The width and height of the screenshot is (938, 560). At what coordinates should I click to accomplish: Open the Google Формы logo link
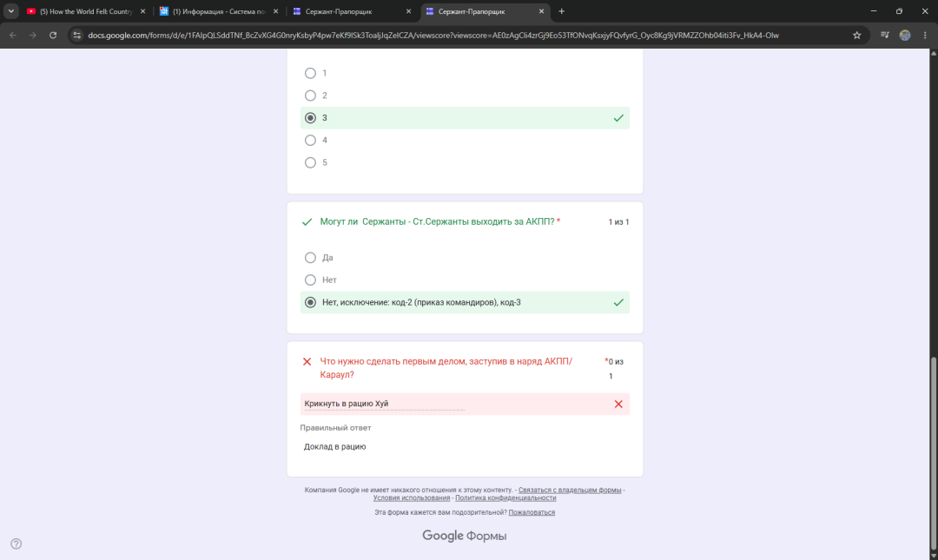[x=464, y=536]
